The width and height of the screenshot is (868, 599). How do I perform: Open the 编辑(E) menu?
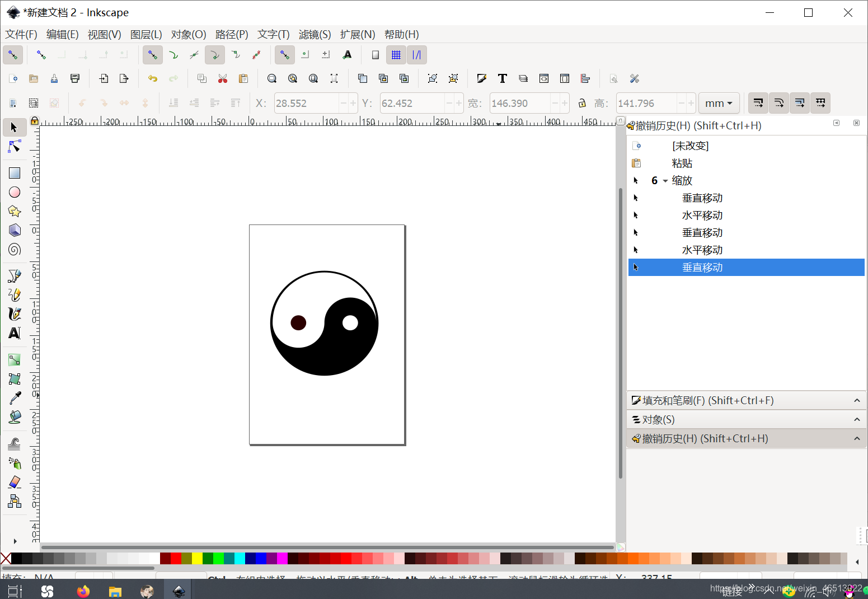(63, 35)
